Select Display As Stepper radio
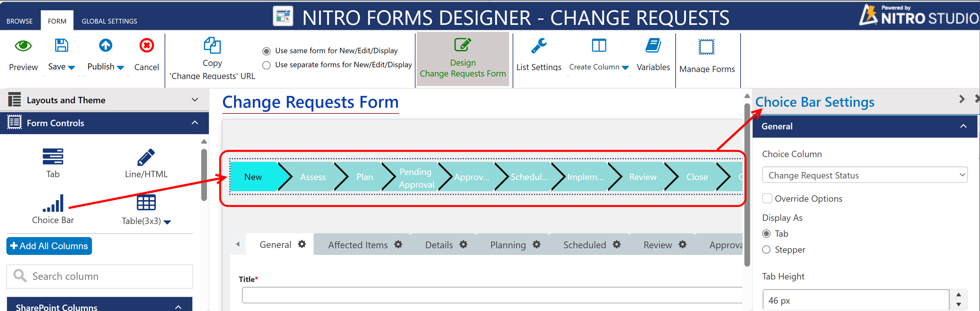 [766, 249]
